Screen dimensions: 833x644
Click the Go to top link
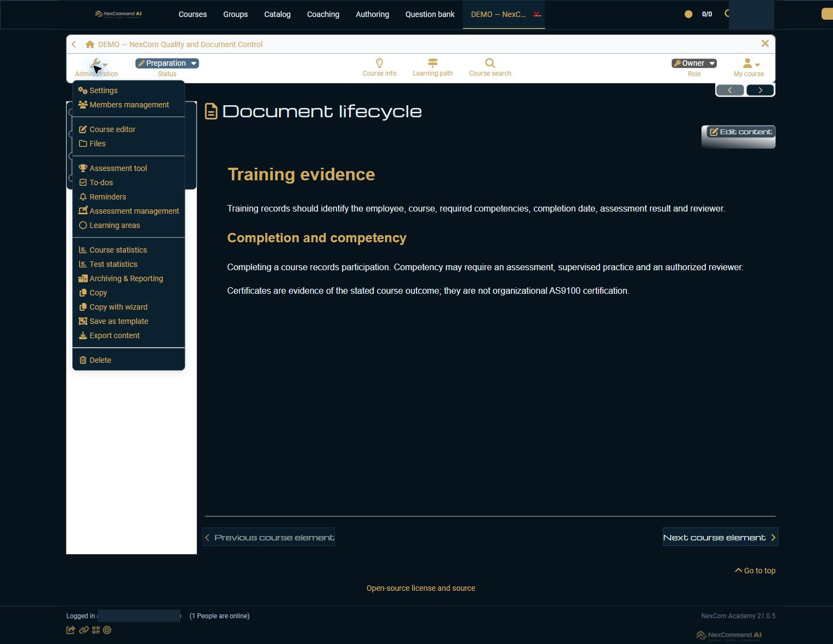[755, 571]
